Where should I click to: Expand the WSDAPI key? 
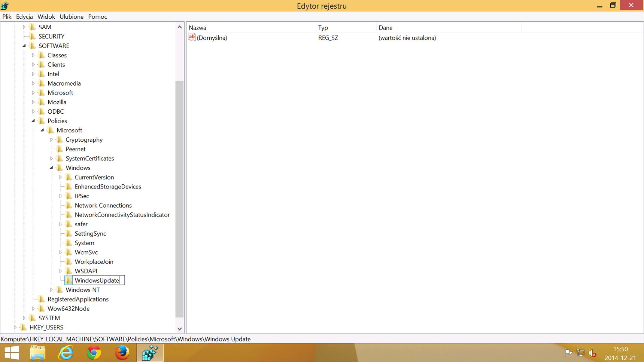pyautogui.click(x=60, y=271)
